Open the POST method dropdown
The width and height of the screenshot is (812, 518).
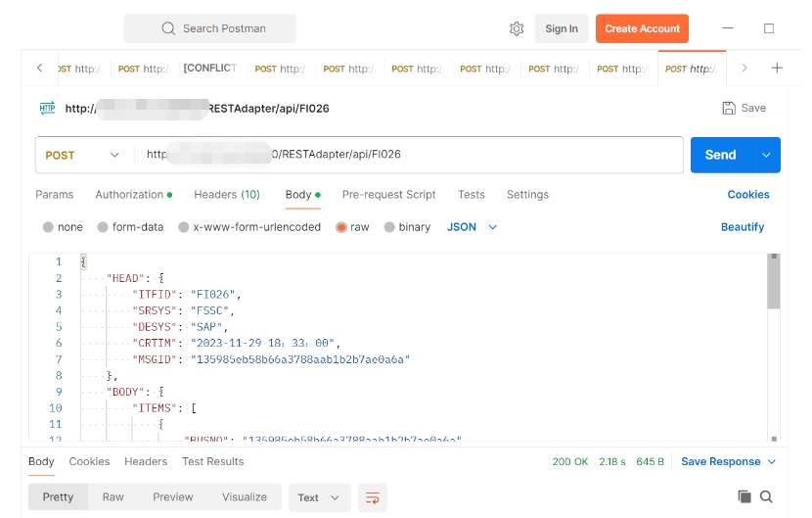tap(83, 155)
